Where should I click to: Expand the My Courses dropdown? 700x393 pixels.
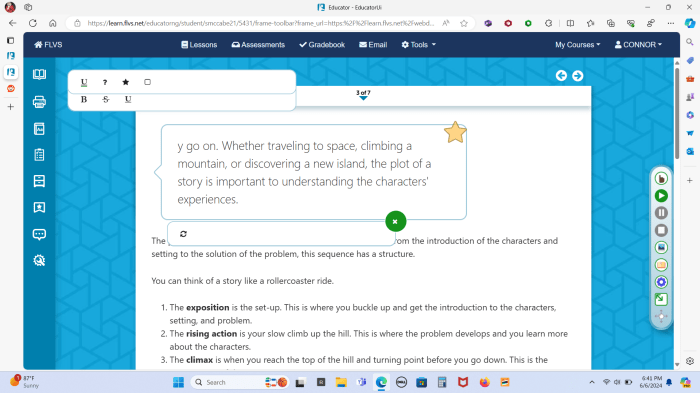(577, 45)
